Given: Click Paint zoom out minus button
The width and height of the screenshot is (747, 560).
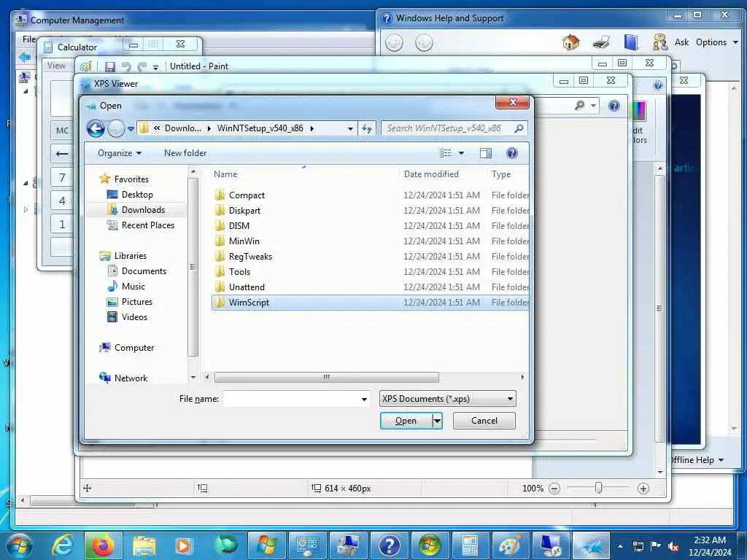Looking at the screenshot, I should 554,489.
